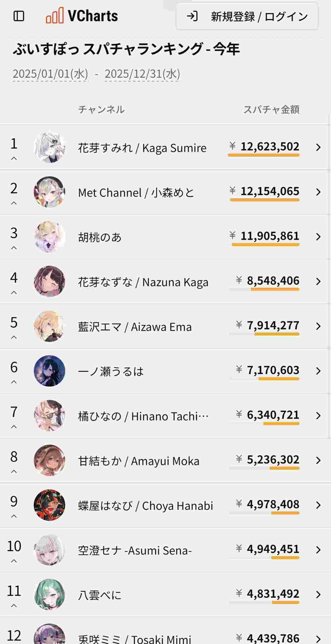Click 空澄セナ superchat amount bar

(x=285, y=558)
